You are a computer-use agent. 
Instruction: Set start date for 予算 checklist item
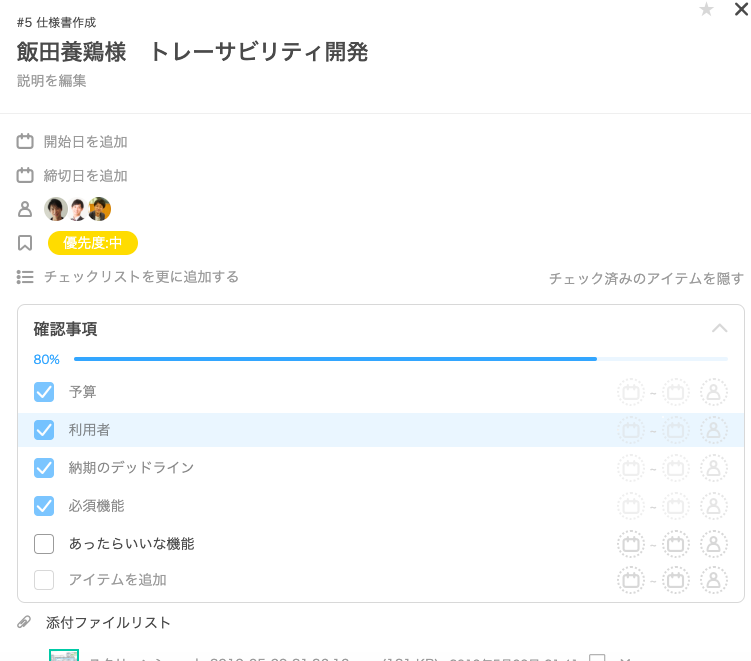click(x=631, y=393)
